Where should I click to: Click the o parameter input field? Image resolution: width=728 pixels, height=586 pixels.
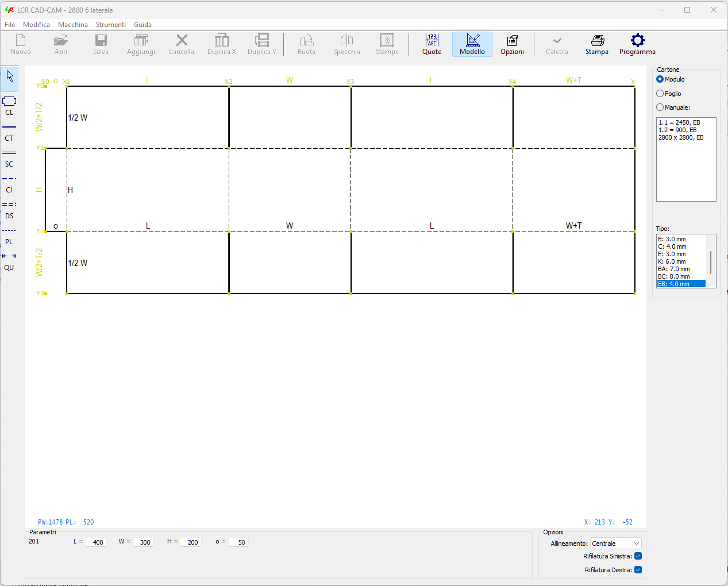238,542
